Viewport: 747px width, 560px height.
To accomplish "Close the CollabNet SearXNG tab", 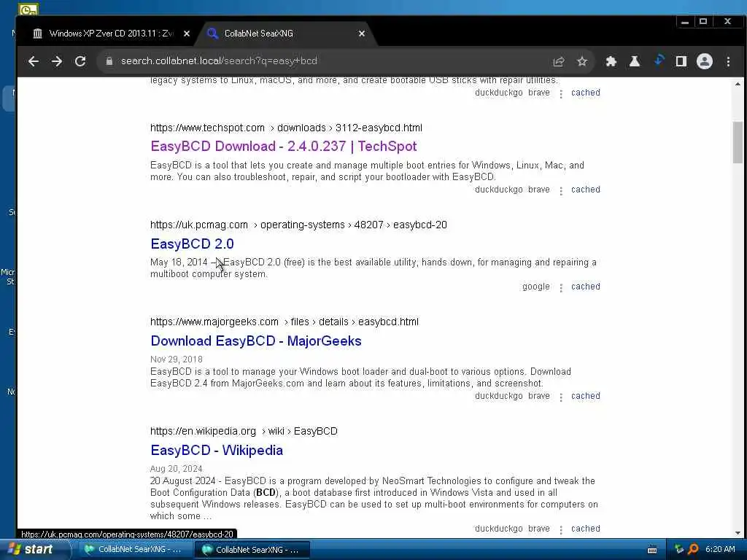I will pyautogui.click(x=362, y=34).
